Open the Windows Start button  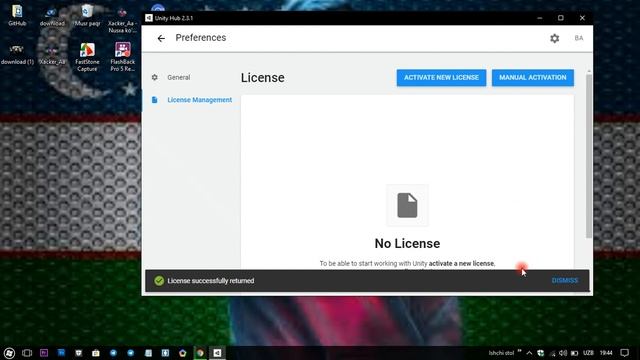click(x=9, y=353)
